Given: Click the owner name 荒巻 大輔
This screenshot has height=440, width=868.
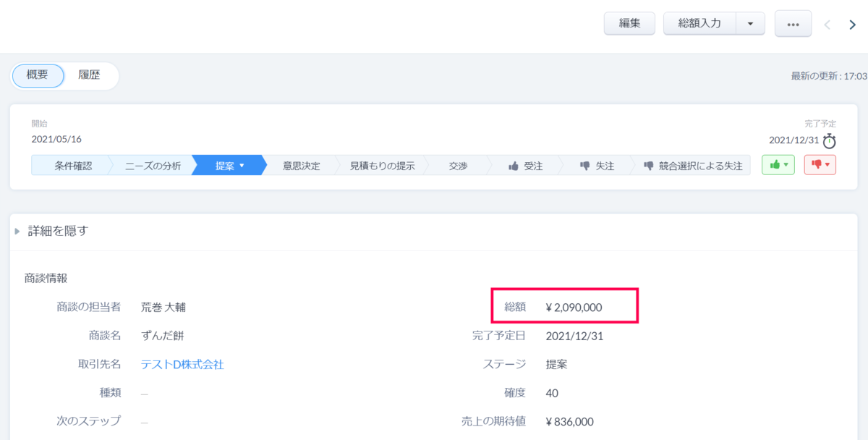Looking at the screenshot, I should 163,308.
